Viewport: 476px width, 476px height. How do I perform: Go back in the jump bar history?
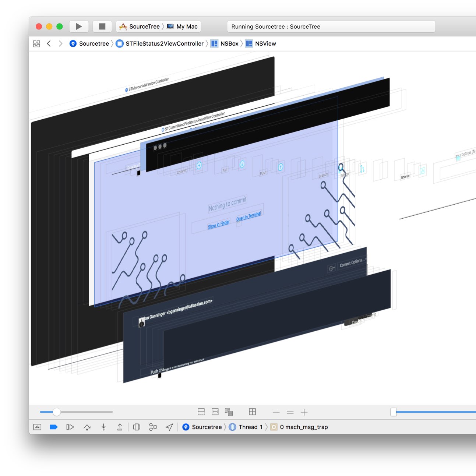click(49, 43)
